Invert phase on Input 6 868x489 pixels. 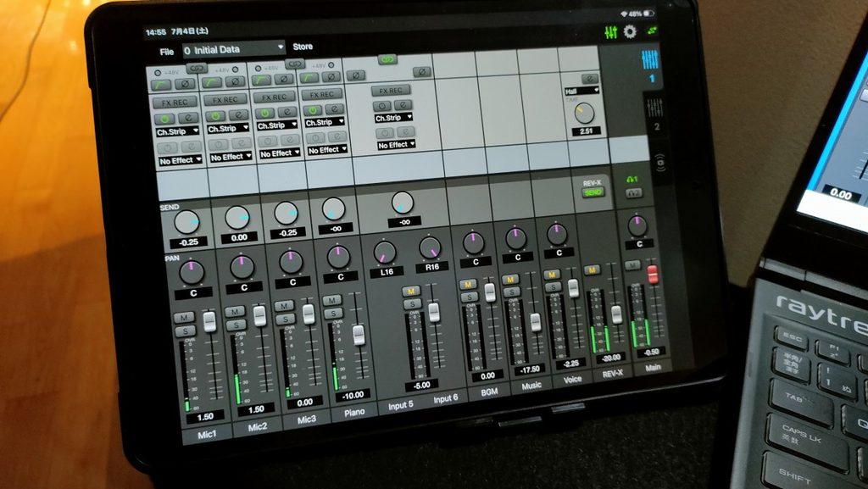coord(422,72)
